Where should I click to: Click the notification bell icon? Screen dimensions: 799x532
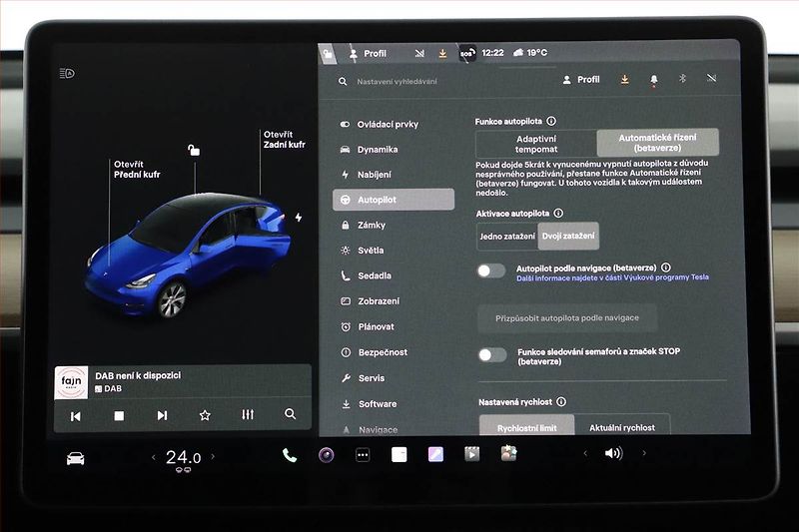[x=654, y=80]
